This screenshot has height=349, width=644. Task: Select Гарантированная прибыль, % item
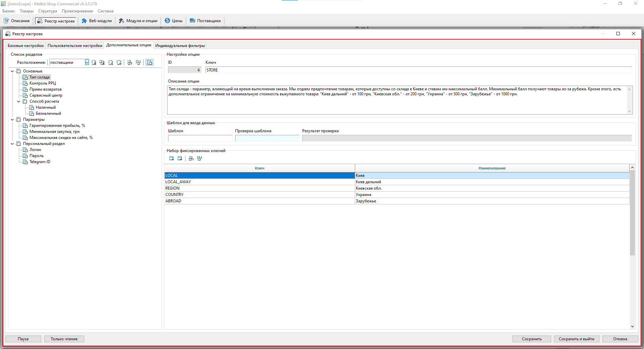57,126
